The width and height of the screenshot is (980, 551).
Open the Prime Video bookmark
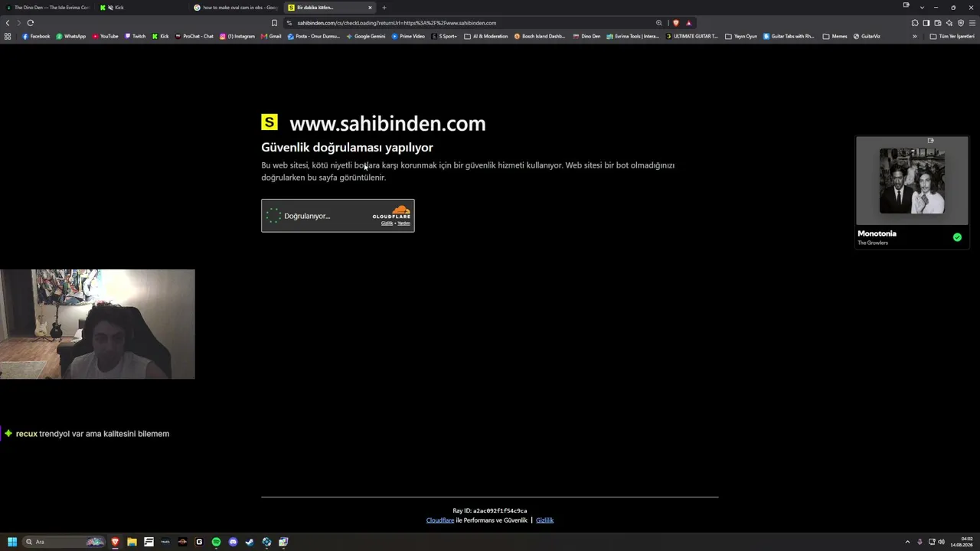tap(408, 36)
